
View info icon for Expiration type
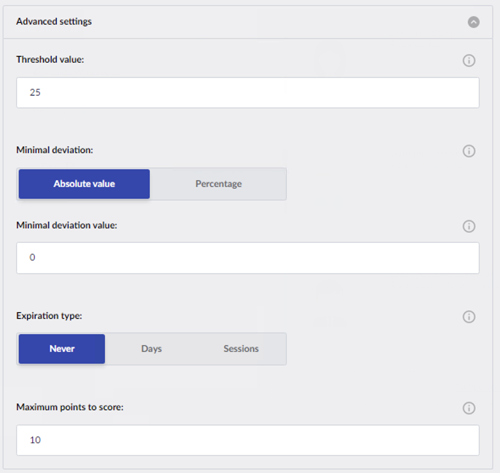point(469,317)
